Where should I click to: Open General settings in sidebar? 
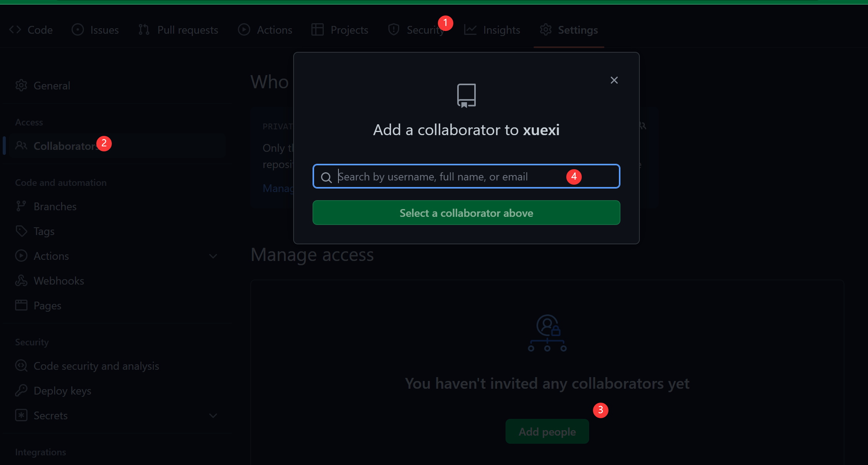[x=51, y=86]
